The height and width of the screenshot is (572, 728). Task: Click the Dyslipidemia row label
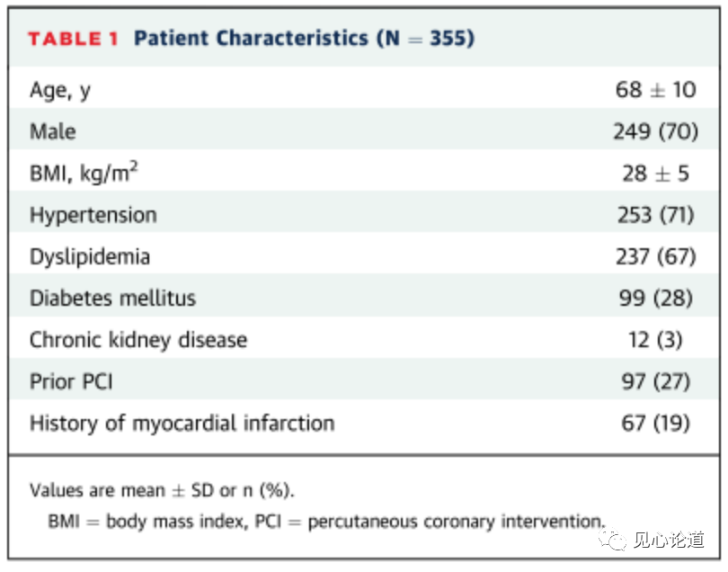(x=90, y=256)
